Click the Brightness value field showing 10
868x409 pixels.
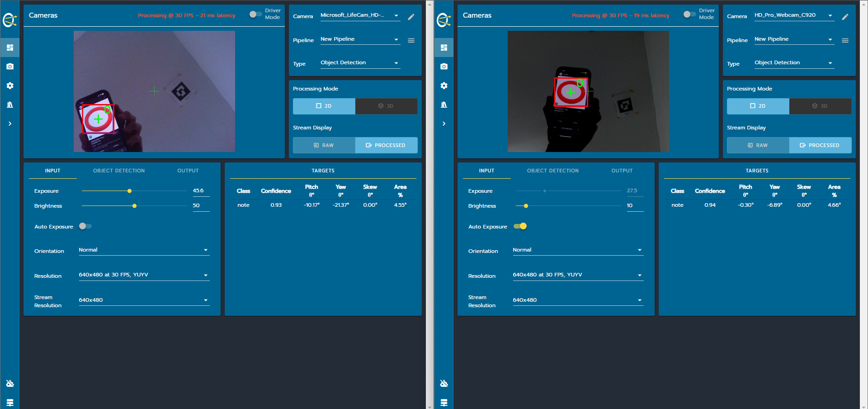tap(635, 206)
